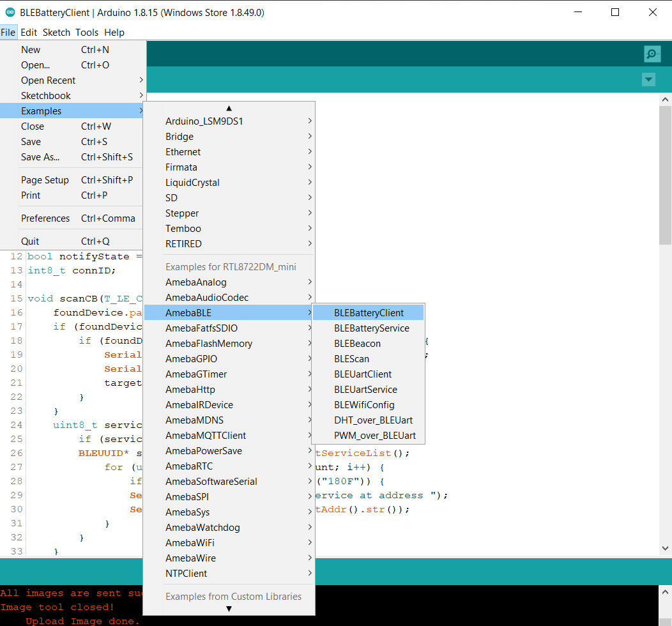This screenshot has height=626, width=672.
Task: Expand the AmebaMQTTClient examples
Action: pos(229,436)
